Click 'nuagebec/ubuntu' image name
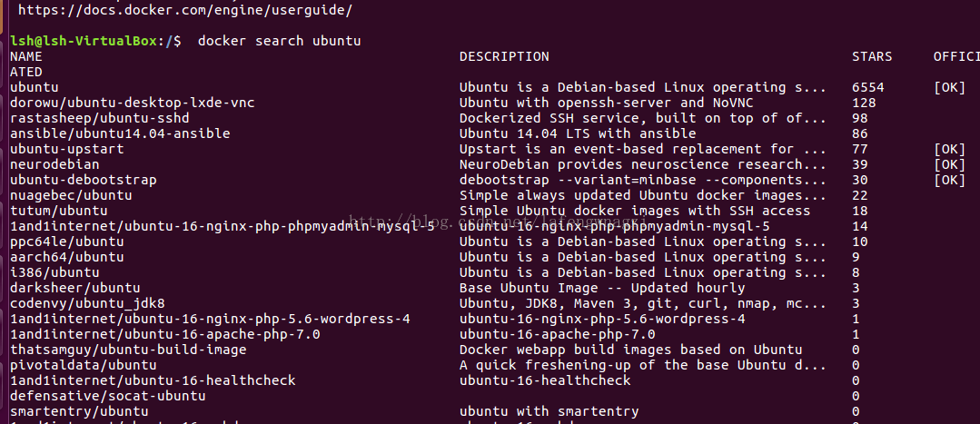 click(x=71, y=195)
